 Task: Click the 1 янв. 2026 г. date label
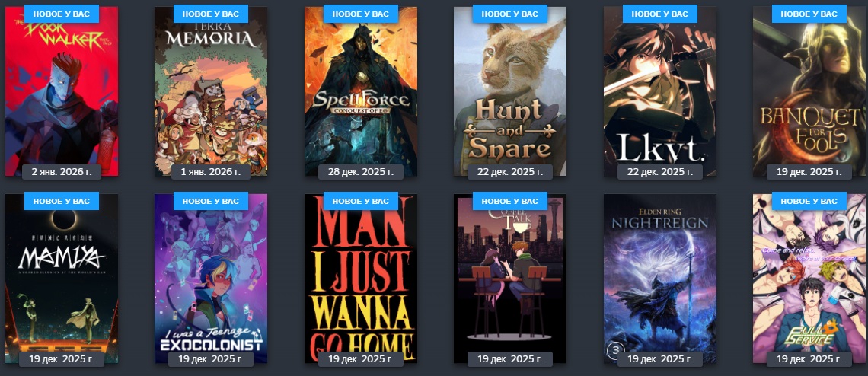pyautogui.click(x=211, y=172)
